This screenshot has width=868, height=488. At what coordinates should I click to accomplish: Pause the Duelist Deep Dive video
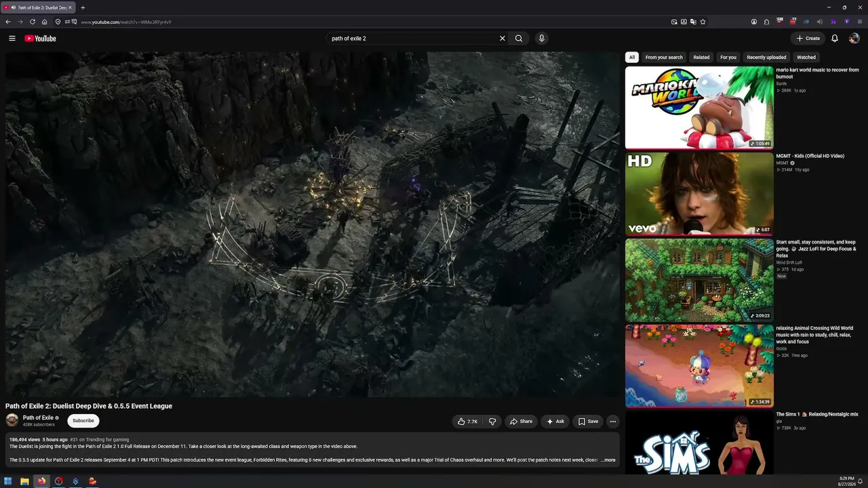[x=313, y=224]
